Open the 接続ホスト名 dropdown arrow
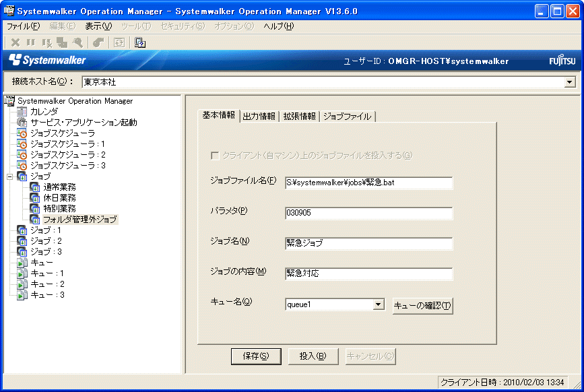The height and width of the screenshot is (392, 584). (570, 82)
